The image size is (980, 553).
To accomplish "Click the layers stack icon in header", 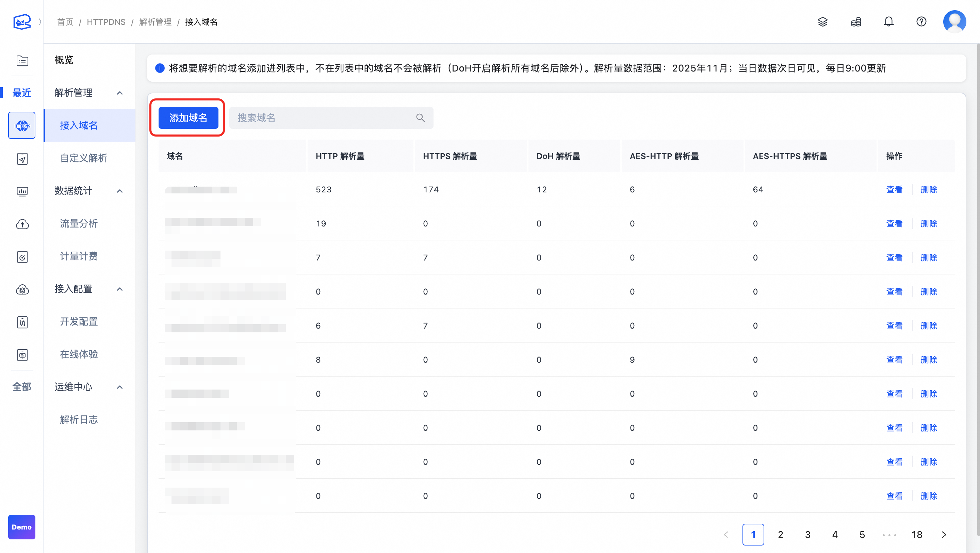I will [x=822, y=22].
